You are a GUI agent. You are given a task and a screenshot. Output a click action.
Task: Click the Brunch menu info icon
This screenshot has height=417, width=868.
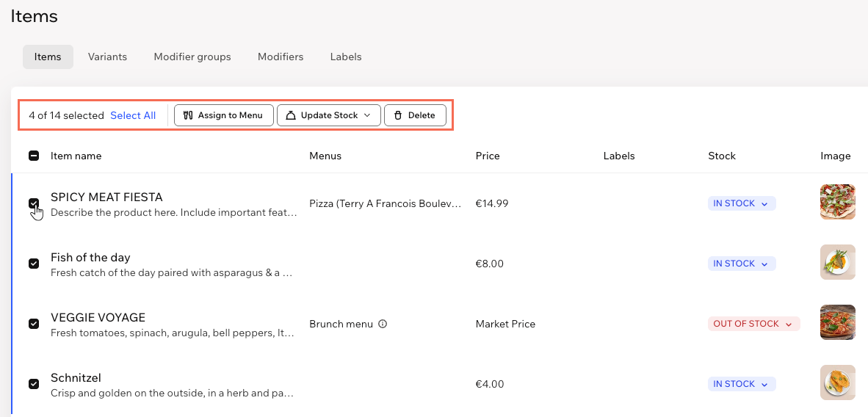[383, 324]
